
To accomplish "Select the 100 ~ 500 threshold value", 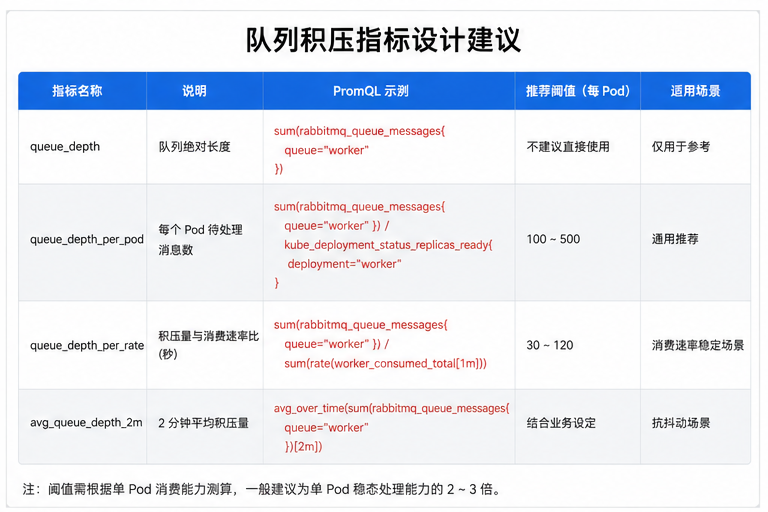I will tap(553, 239).
